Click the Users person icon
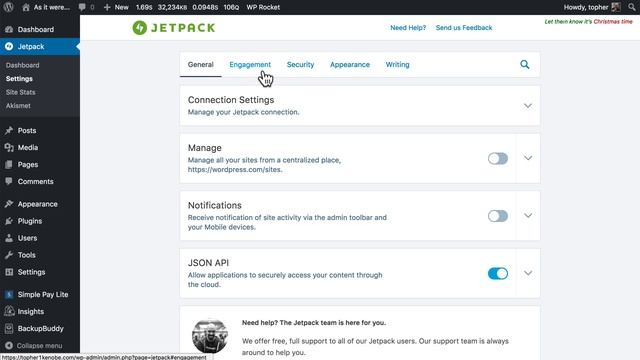 (9, 238)
